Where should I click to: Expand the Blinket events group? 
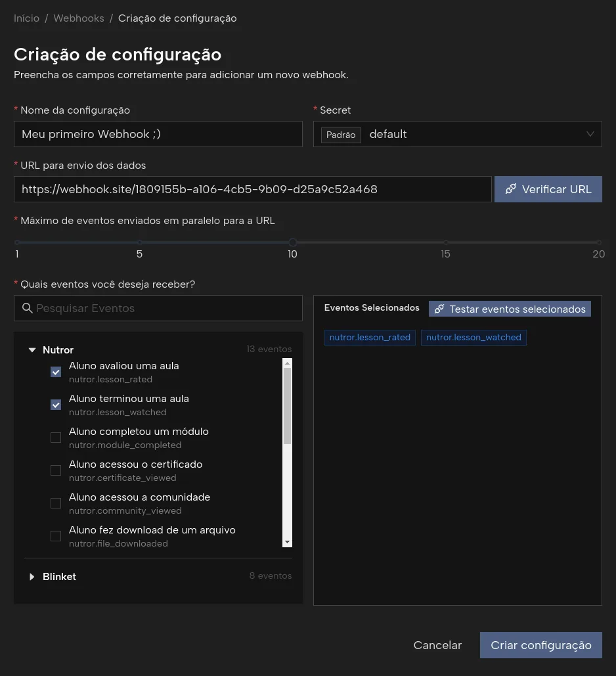pyautogui.click(x=32, y=576)
